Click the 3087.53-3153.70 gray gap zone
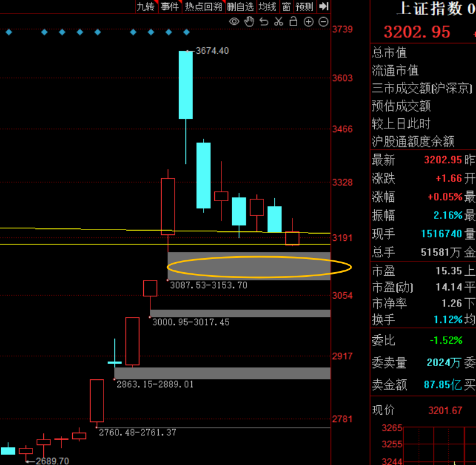476x465 pixels. (249, 266)
